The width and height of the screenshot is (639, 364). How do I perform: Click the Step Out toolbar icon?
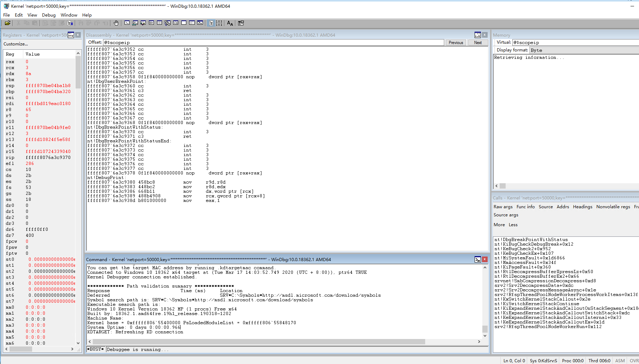(x=97, y=23)
